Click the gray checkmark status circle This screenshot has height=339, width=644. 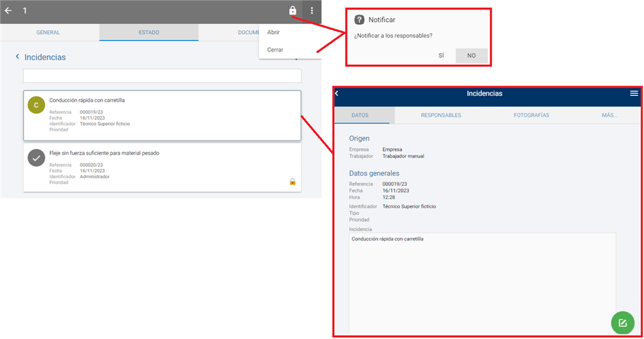click(x=36, y=157)
